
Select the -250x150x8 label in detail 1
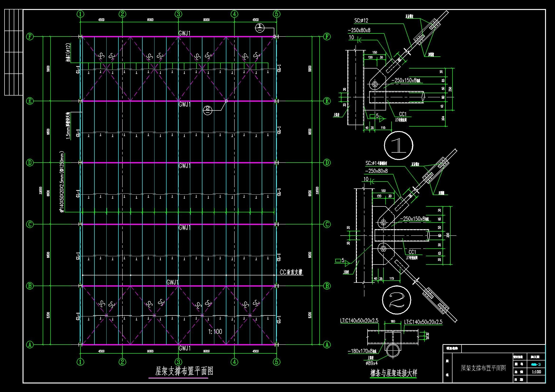(405, 80)
